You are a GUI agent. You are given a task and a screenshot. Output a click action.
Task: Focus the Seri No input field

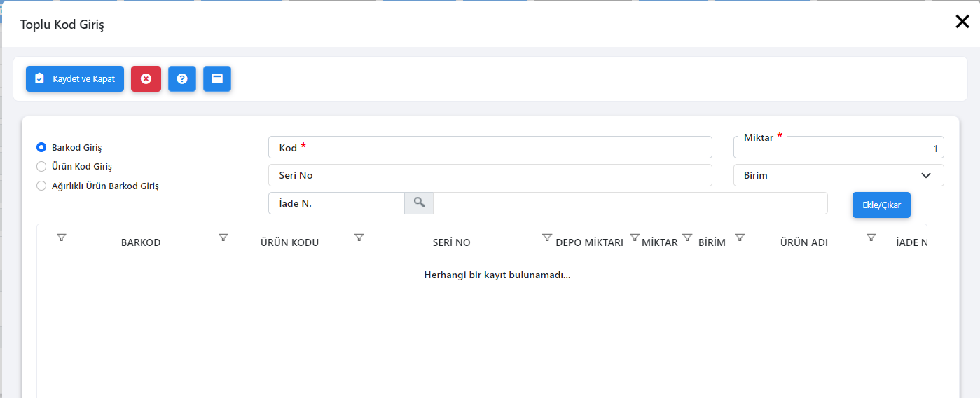pyautogui.click(x=490, y=175)
